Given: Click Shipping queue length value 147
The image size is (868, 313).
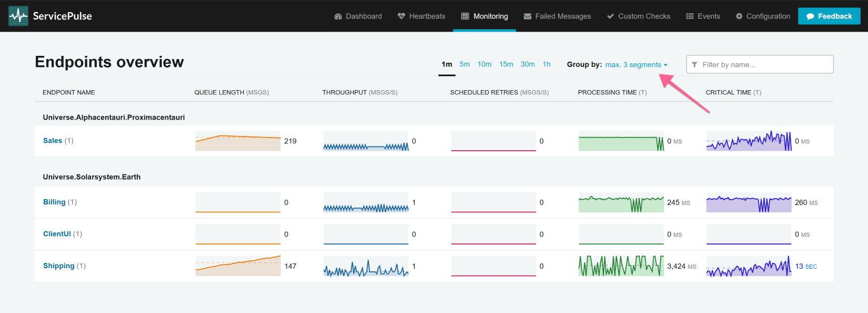Looking at the screenshot, I should click(x=291, y=266).
